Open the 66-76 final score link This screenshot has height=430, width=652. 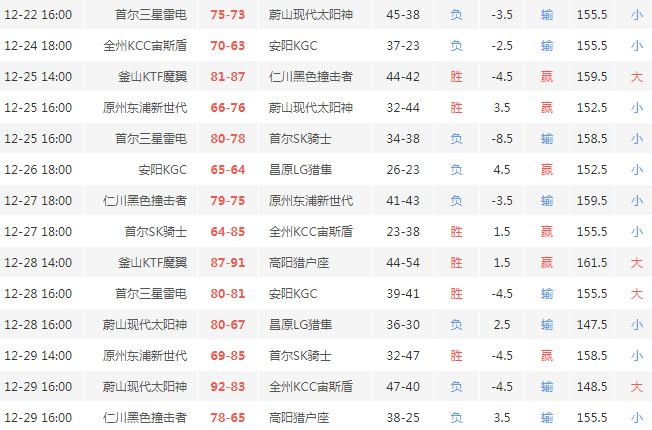[x=227, y=108]
